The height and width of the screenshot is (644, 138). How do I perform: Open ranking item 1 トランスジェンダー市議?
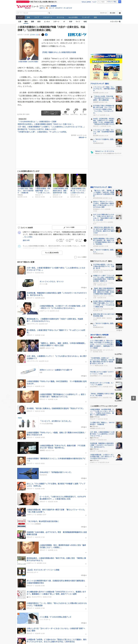click(x=104, y=89)
